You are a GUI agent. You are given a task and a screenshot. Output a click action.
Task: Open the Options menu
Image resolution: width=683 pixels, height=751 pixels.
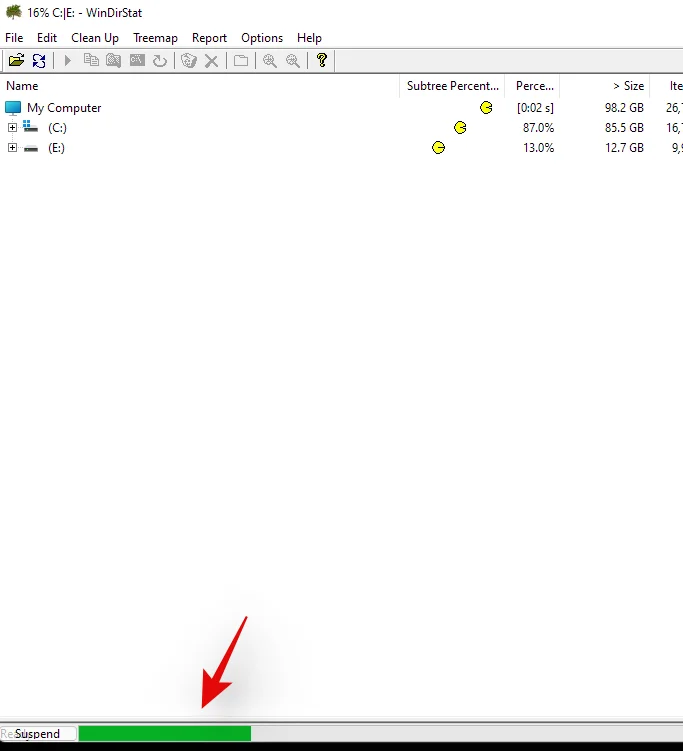coord(262,38)
